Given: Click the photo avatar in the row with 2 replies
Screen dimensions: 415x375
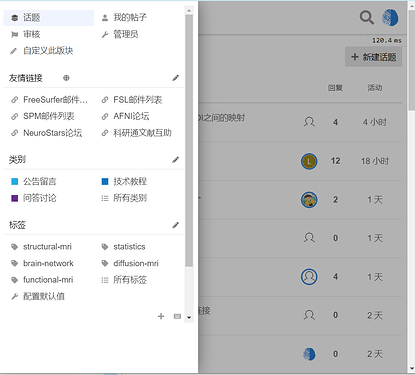Looking at the screenshot, I should coord(309,200).
